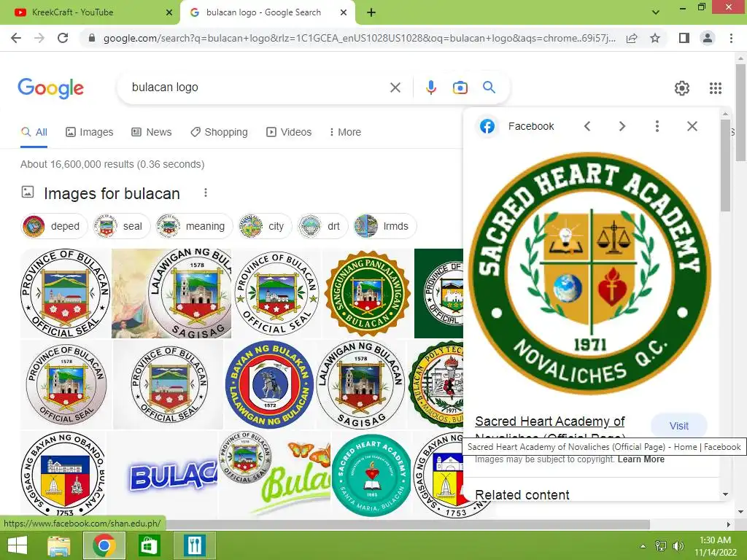Close the KreekCraft YouTube tab

169,13
